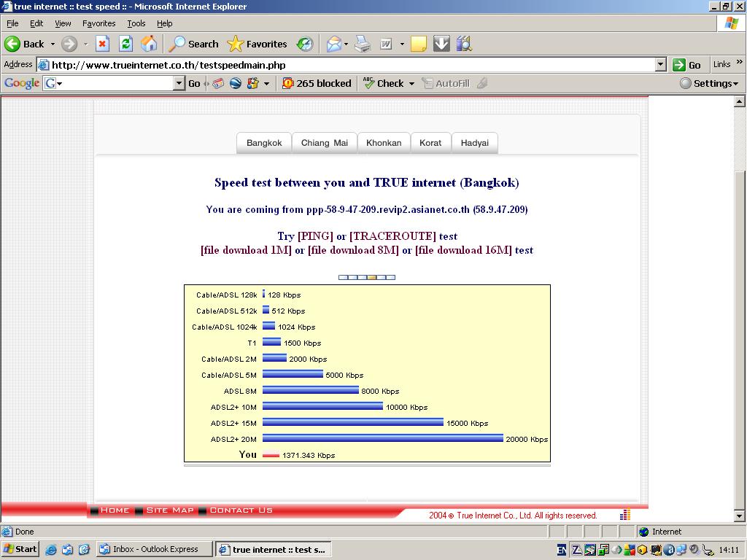Click the ZoneAlarm Z tray icon
This screenshot has width=747, height=560.
[x=576, y=550]
